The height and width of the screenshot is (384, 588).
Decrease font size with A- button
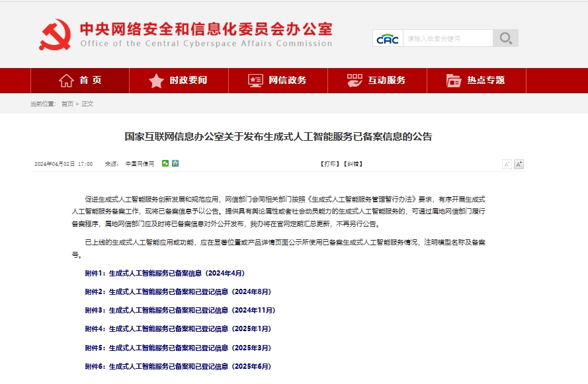507,164
